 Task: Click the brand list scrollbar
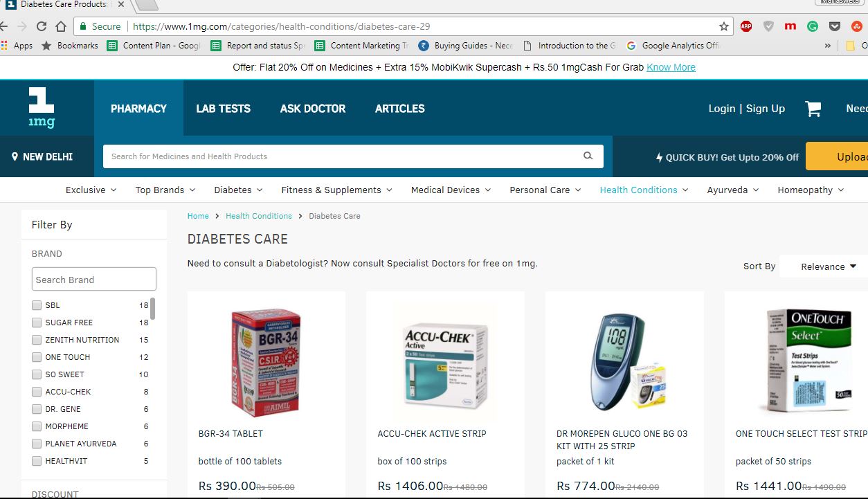tap(152, 309)
